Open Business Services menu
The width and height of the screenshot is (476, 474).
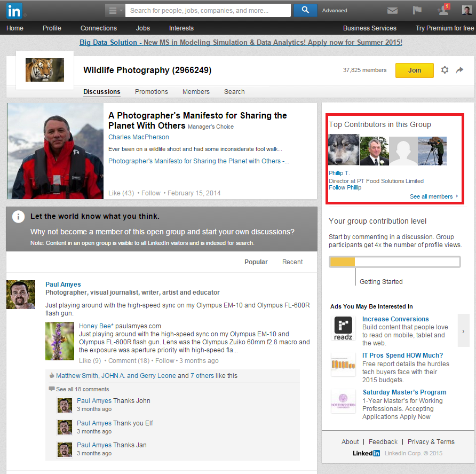point(370,28)
